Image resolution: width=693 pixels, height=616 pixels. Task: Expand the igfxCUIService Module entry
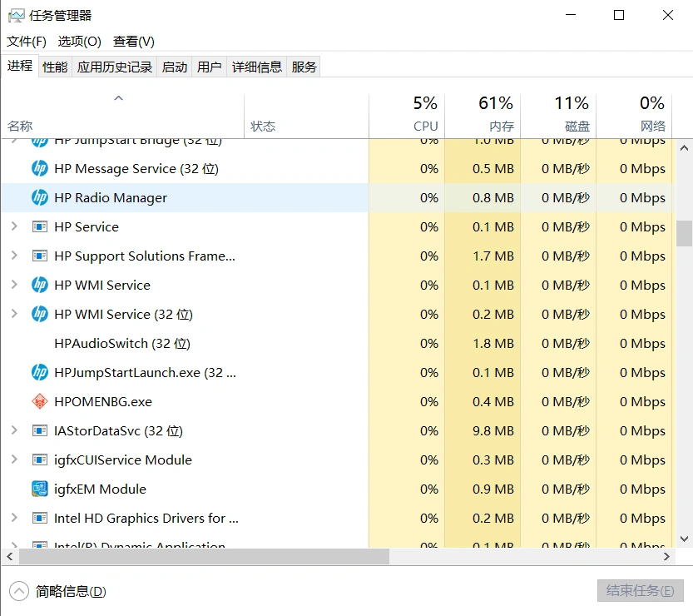(x=14, y=460)
